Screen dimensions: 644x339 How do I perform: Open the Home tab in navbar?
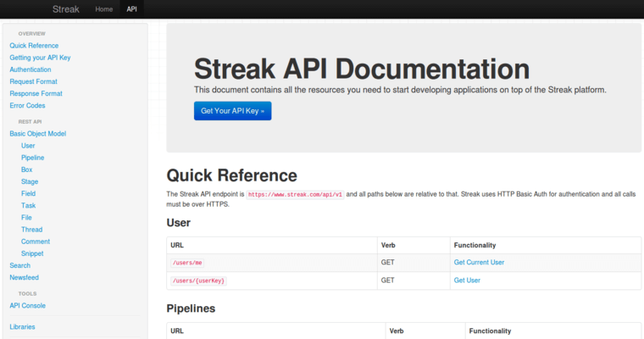(104, 9)
